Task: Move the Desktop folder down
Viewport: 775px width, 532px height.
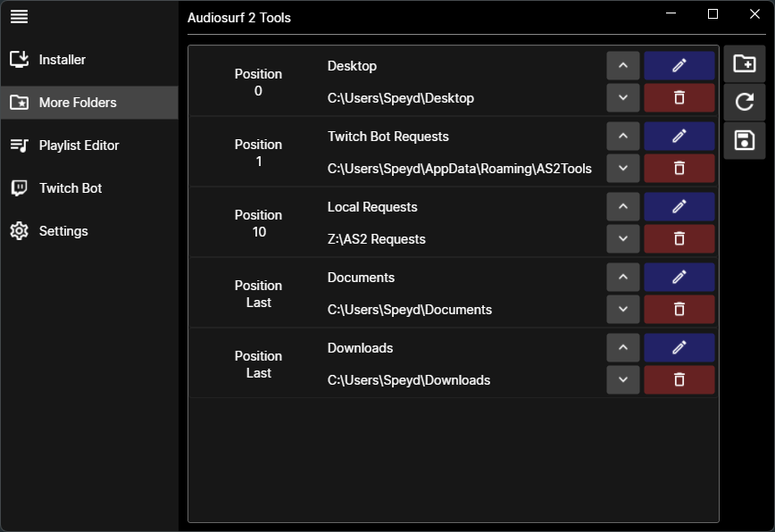Action: tap(623, 98)
